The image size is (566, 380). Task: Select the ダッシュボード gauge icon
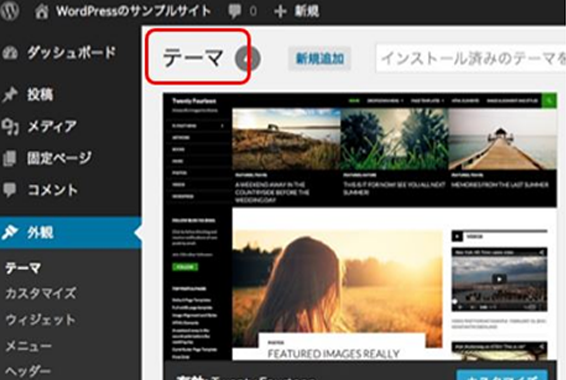click(10, 53)
